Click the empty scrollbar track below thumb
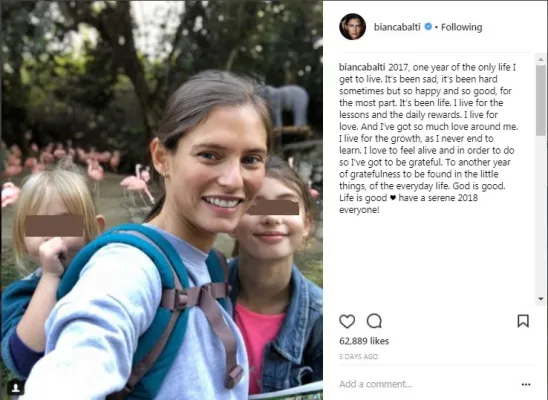 (x=541, y=215)
